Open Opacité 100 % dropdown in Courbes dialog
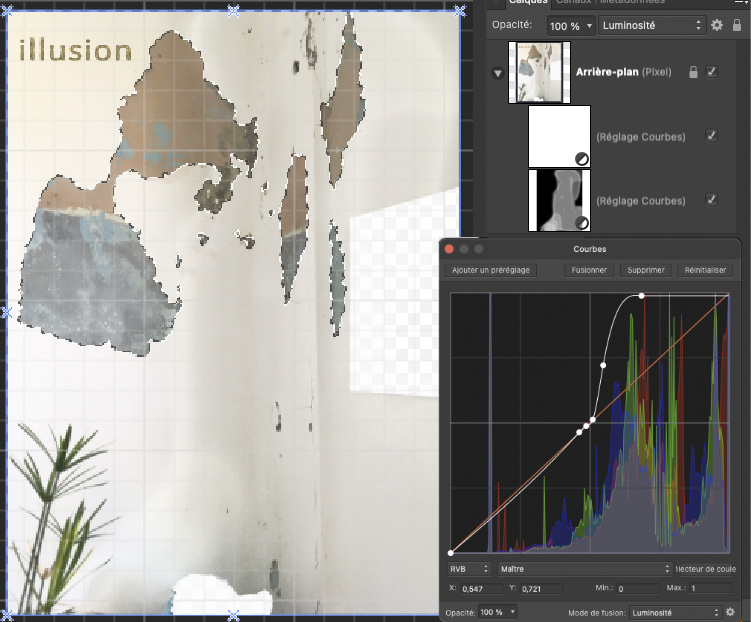Screen dimensions: 751x622 (x=498, y=612)
